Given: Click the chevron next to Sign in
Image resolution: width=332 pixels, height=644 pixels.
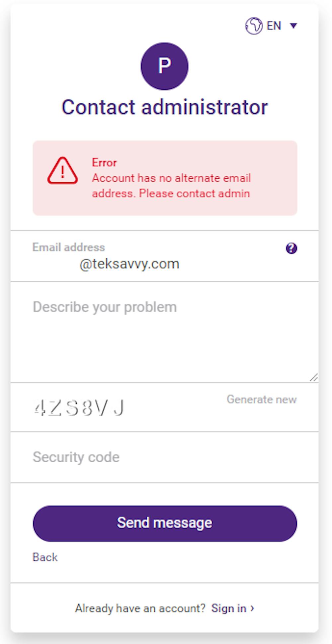Looking at the screenshot, I should 252,608.
